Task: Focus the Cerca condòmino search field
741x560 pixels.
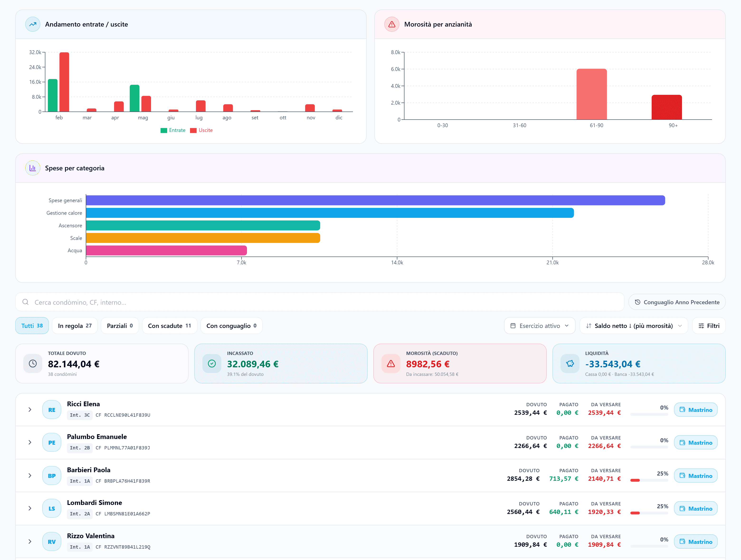Action: point(320,302)
